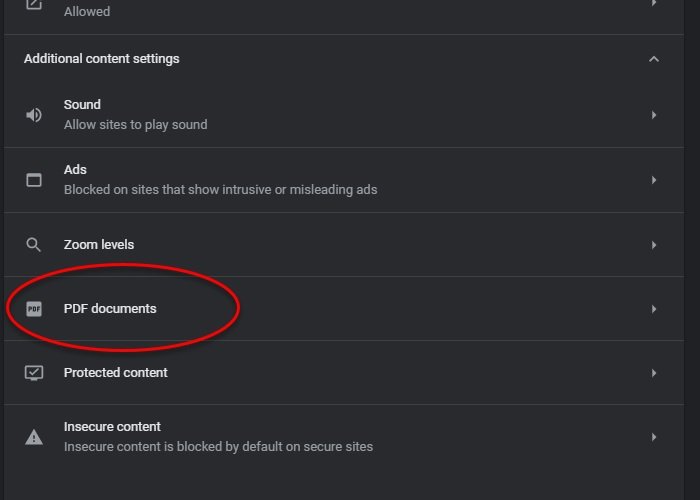This screenshot has width=700, height=500.
Task: Click the Protected content monitor icon
Action: pos(34,373)
